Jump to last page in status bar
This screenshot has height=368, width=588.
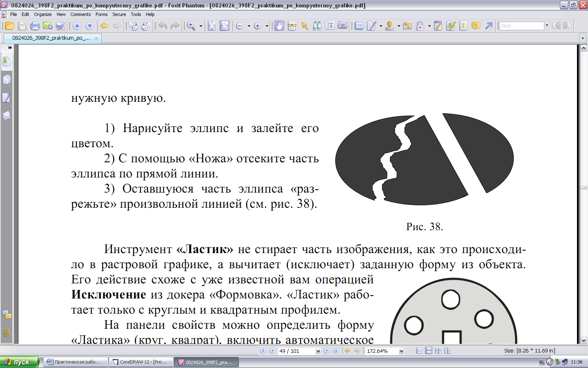click(x=336, y=351)
